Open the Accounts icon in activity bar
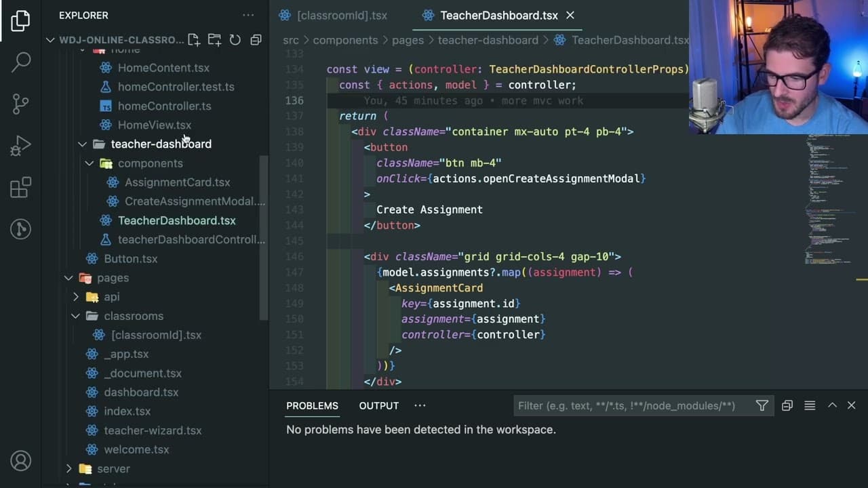Screen dimensions: 868x488 20,461
